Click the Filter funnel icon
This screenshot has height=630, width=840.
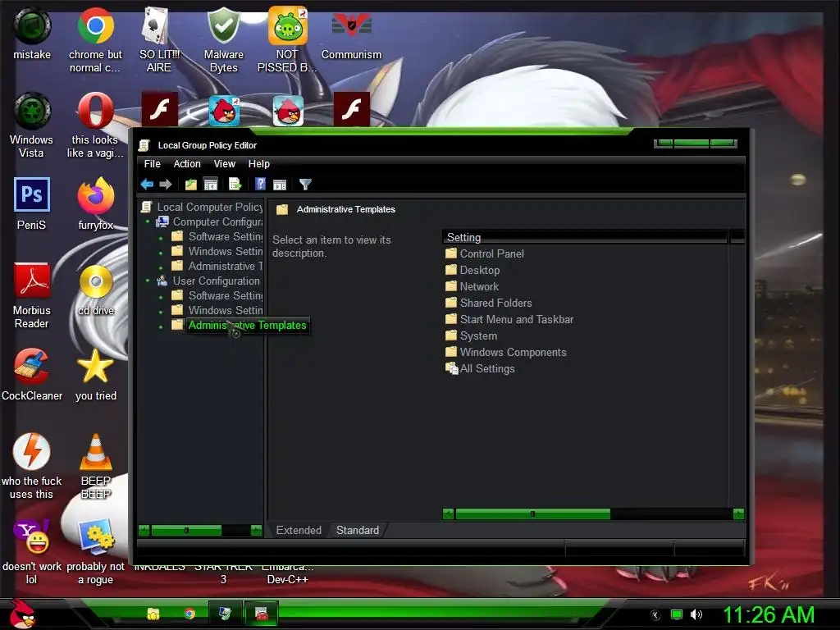305,185
